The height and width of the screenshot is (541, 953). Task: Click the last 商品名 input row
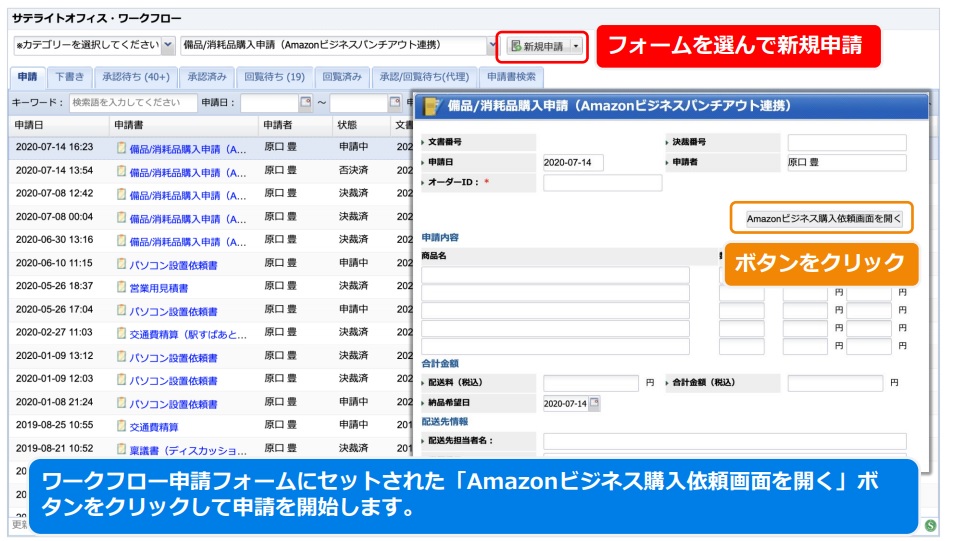(x=556, y=346)
